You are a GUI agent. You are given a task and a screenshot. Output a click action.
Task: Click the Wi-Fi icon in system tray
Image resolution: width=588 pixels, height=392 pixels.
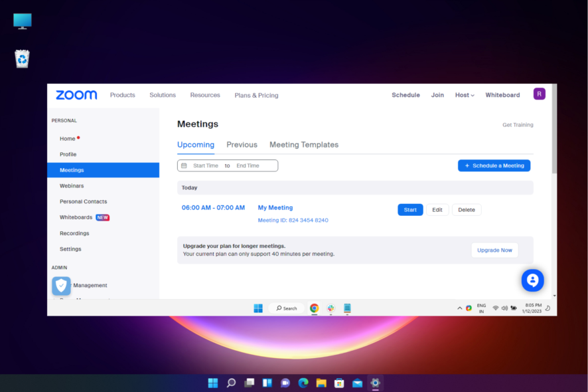(495, 308)
